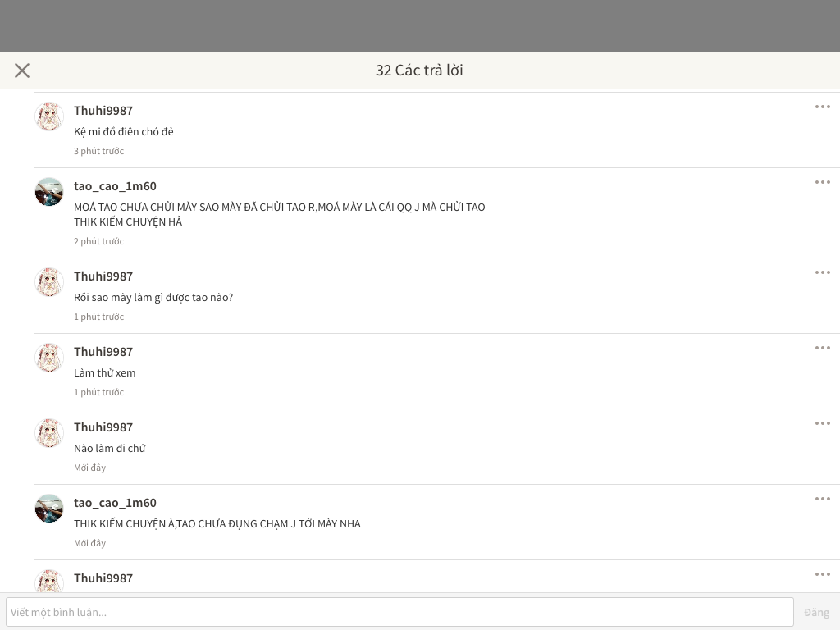Open more options for the "Nào làm đi chứ" comment

[822, 423]
